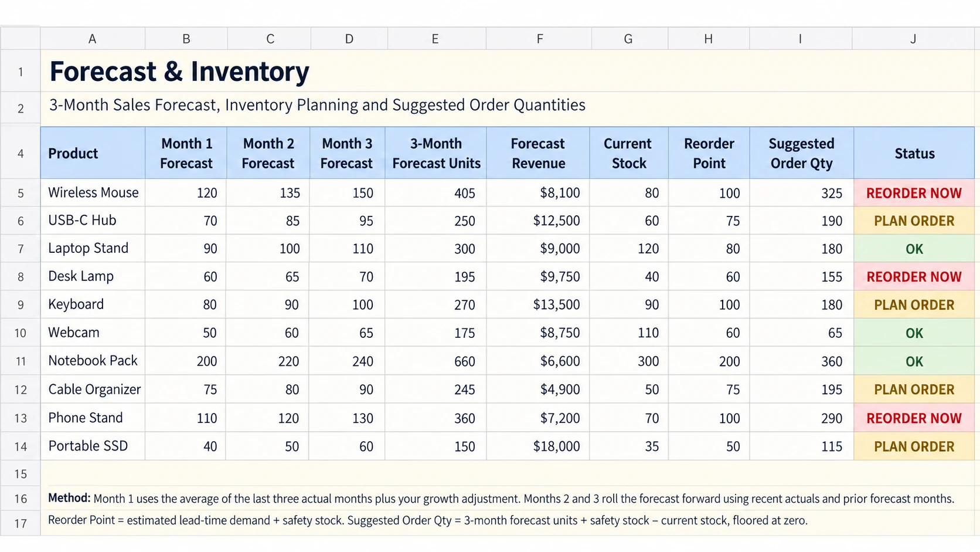The width and height of the screenshot is (980, 552).
Task: Click the Phone Stand "290" order quantity cell
Action: click(802, 418)
